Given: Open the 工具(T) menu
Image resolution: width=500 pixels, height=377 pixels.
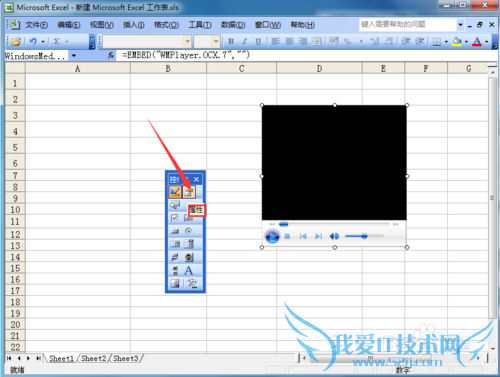Looking at the screenshot, I should (200, 25).
